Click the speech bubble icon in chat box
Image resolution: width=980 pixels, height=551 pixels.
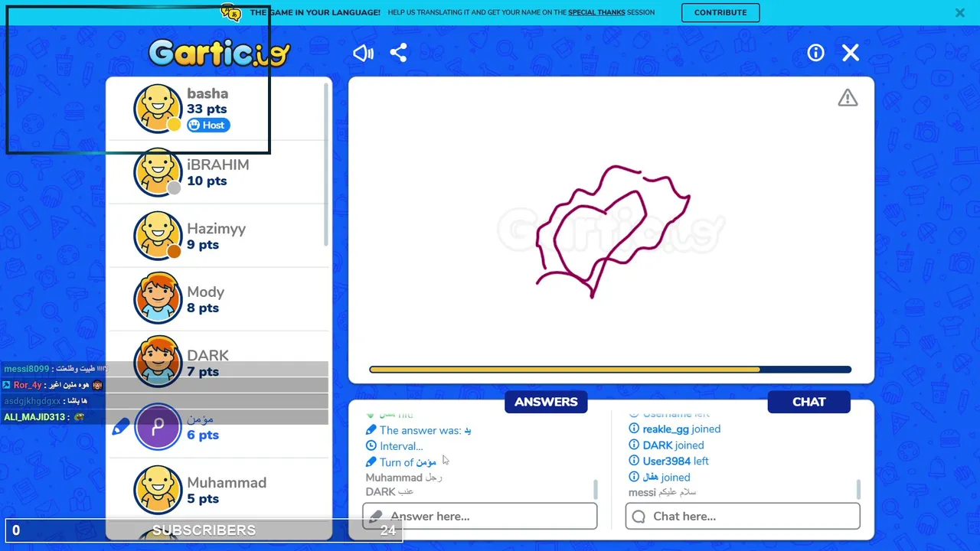click(x=639, y=517)
